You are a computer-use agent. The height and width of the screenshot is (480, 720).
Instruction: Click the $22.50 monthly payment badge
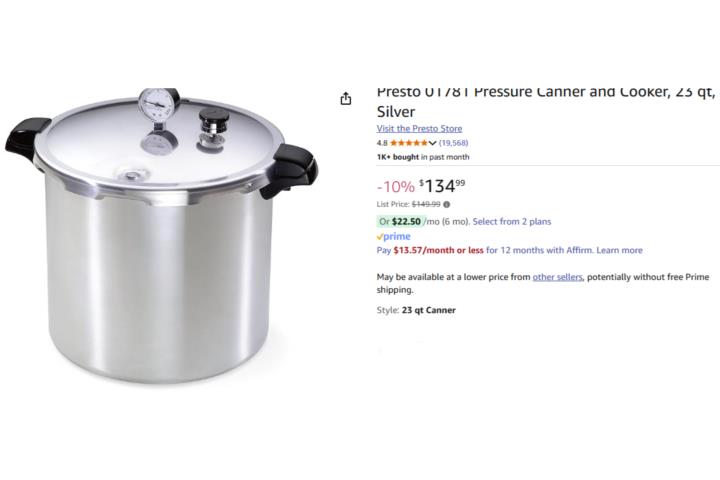point(400,221)
